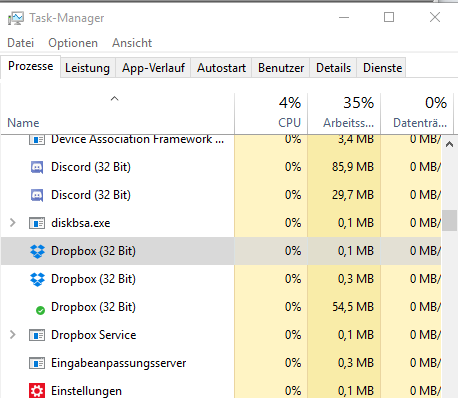Click the 0,1 MB memory value of Einstellungen
Image resolution: width=458 pixels, height=398 pixels.
click(x=356, y=391)
